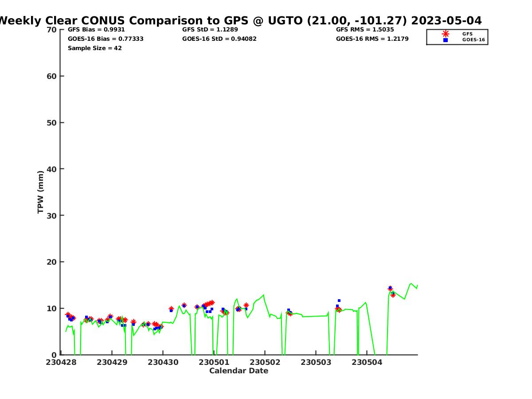This screenshot has height=399, width=532.
Task: Select the GOES-16 StD = 0.94082 text
Action: pos(219,39)
